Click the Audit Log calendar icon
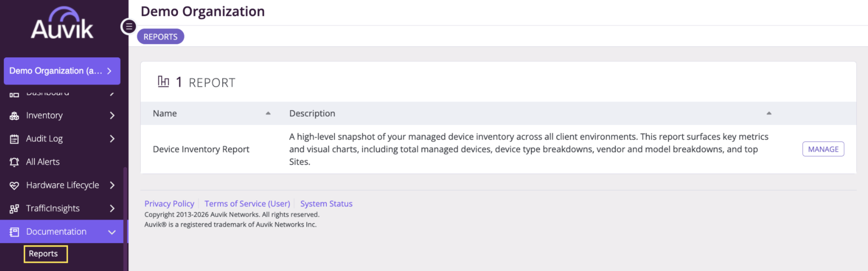The width and height of the screenshot is (868, 271). [14, 139]
